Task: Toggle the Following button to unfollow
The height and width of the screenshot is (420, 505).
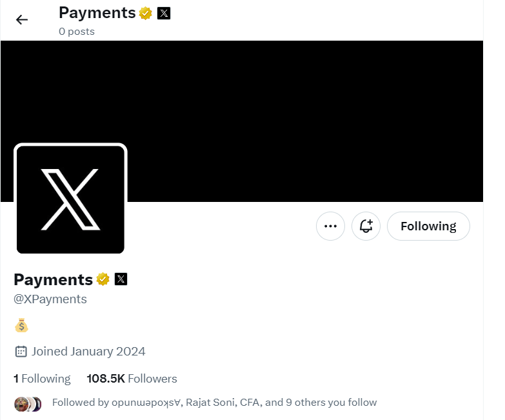Action: [428, 226]
